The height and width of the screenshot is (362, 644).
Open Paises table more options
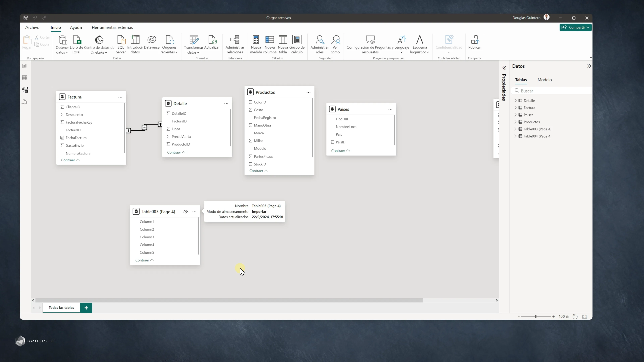[x=390, y=109]
